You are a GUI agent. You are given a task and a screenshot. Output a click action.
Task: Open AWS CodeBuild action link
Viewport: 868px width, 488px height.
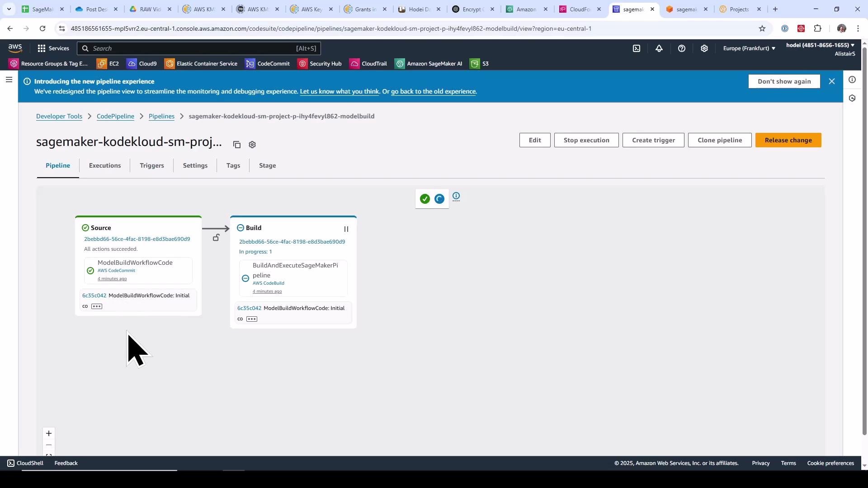pyautogui.click(x=269, y=283)
